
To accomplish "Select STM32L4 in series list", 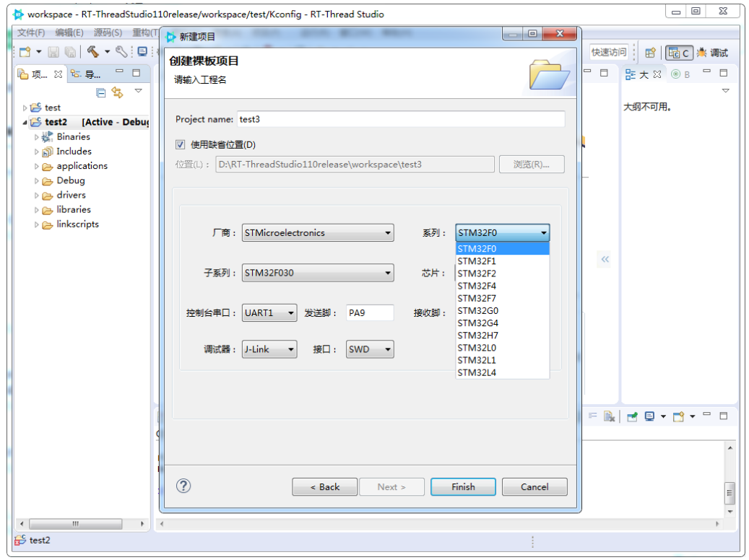I will click(503, 373).
